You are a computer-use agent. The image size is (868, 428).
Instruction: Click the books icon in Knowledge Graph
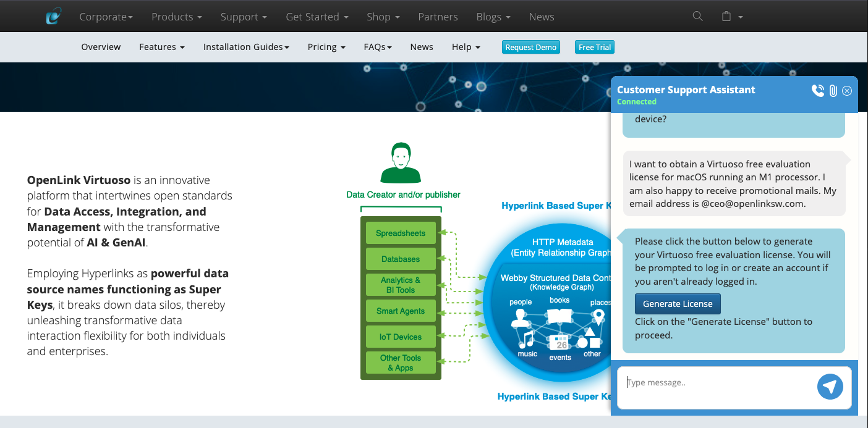(x=560, y=316)
